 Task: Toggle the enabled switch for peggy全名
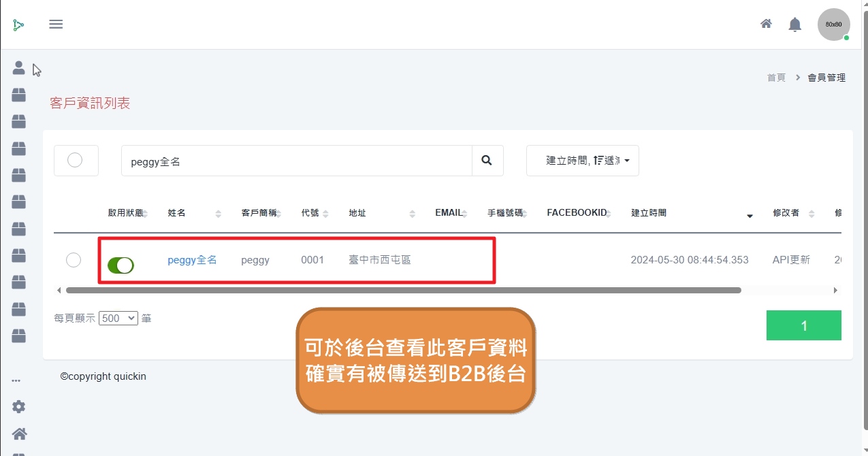coord(121,265)
